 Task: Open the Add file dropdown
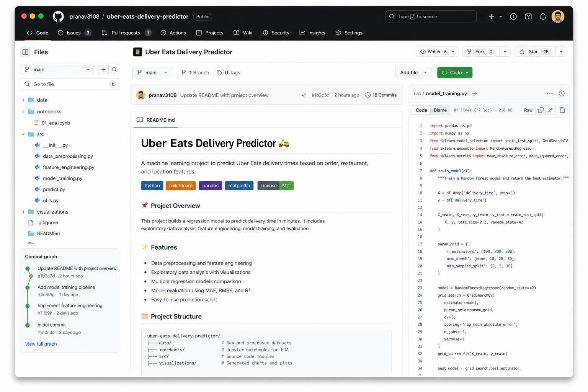click(413, 73)
